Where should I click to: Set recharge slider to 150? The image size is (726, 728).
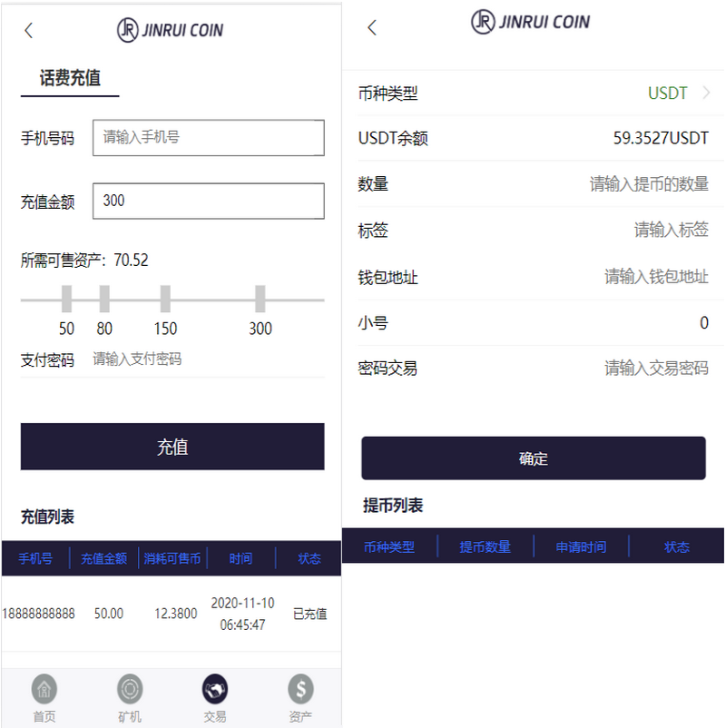(165, 300)
